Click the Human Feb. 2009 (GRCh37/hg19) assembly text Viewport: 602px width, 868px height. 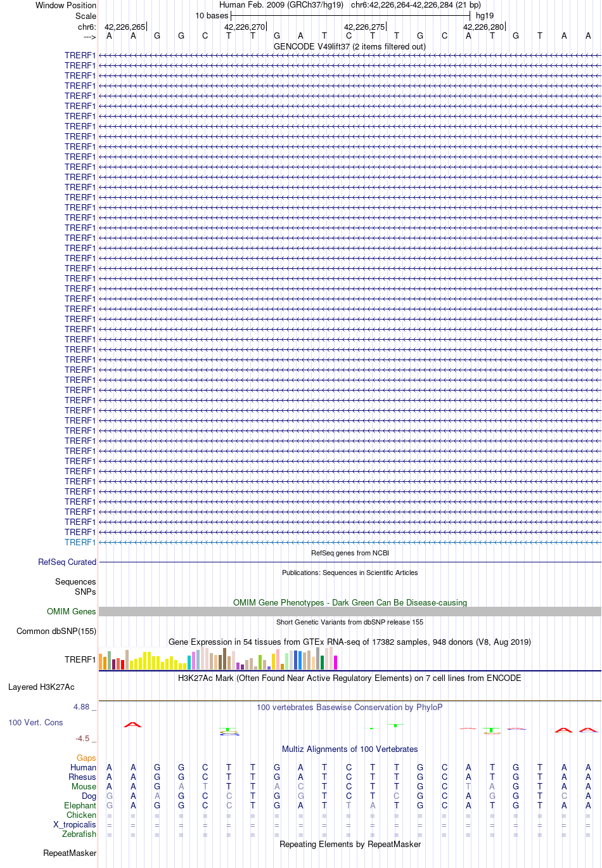point(281,5)
